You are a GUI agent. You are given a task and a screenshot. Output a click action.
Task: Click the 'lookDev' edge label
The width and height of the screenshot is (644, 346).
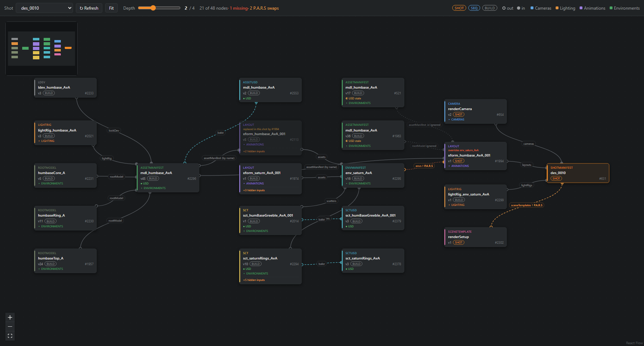pyautogui.click(x=114, y=130)
